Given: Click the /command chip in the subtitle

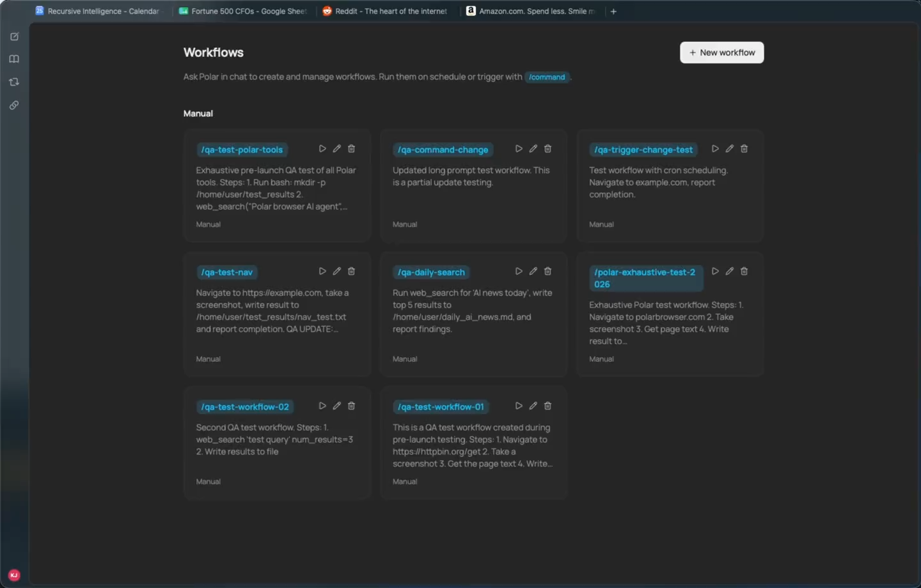Looking at the screenshot, I should [547, 77].
